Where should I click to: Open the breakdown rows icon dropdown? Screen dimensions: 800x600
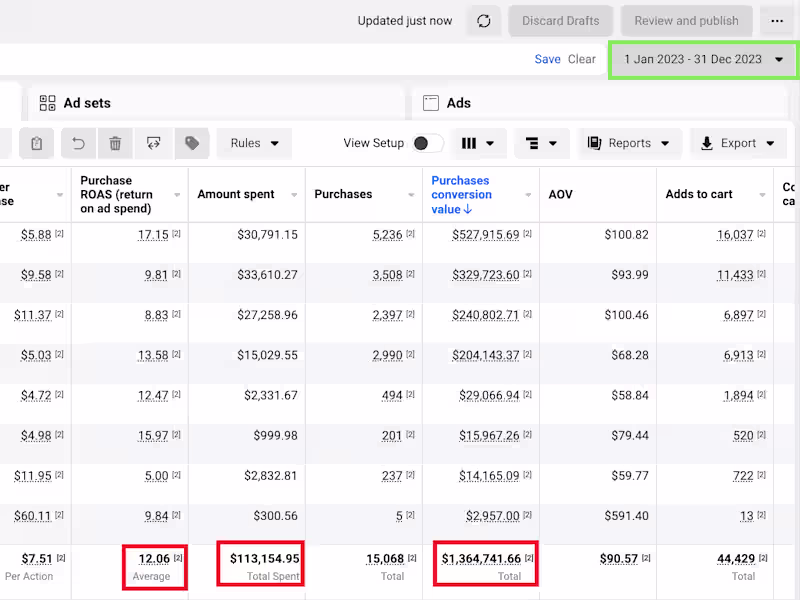[x=542, y=143]
